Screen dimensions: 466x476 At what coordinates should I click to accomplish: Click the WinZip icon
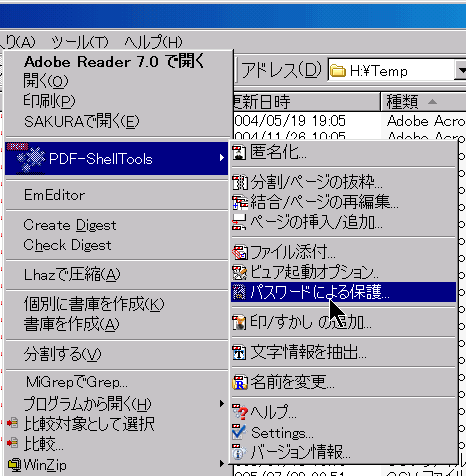[x=14, y=464]
